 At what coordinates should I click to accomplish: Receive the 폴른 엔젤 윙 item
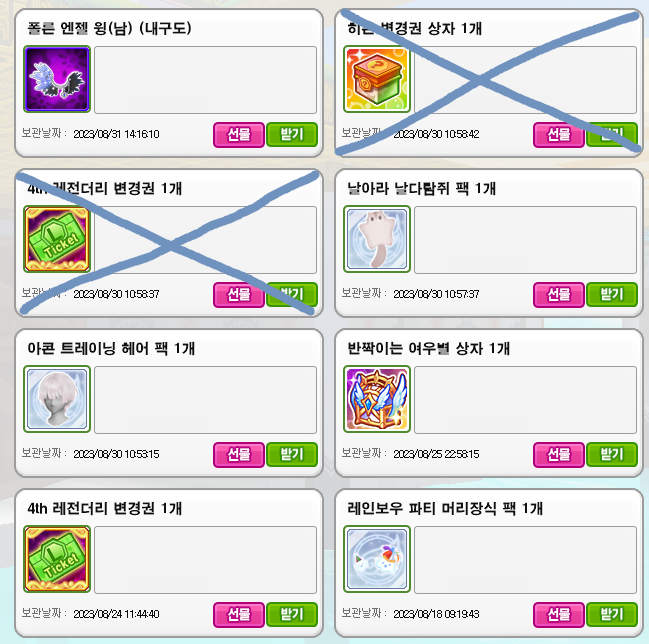click(292, 135)
